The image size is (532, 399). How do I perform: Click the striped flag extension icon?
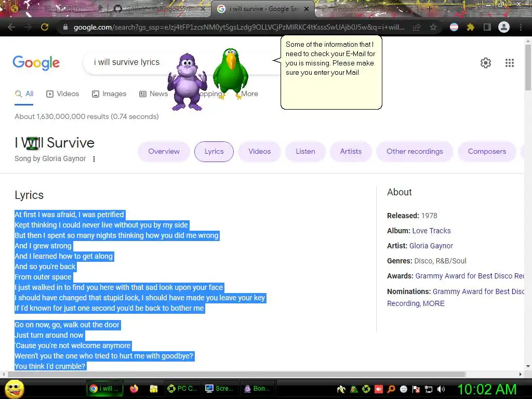tap(454, 27)
